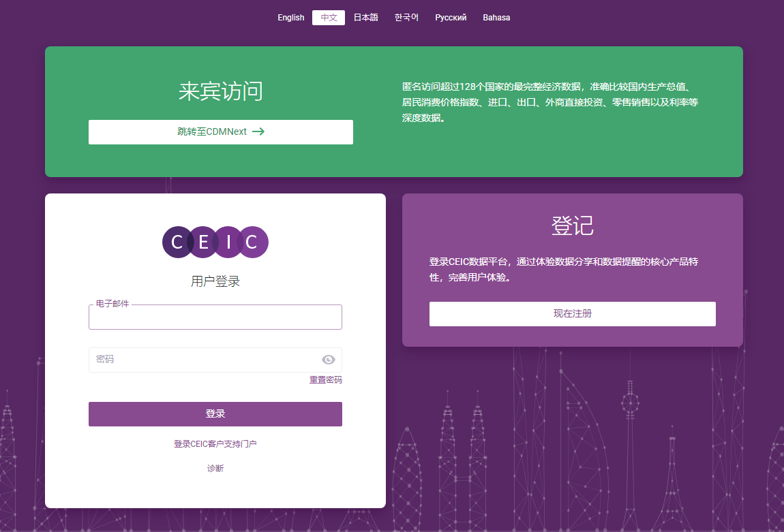Click the arrow icon beside 跳转至CDMNext
Image resolution: width=784 pixels, height=532 pixels.
pyautogui.click(x=258, y=132)
